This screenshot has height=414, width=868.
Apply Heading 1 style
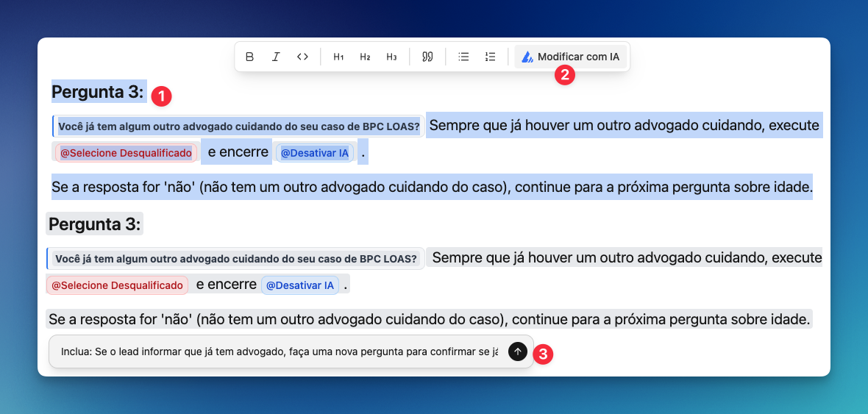tap(338, 57)
